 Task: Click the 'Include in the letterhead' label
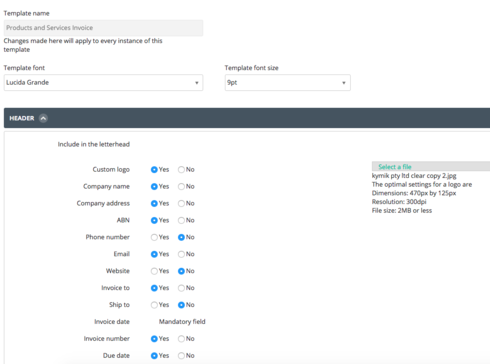[x=94, y=144]
